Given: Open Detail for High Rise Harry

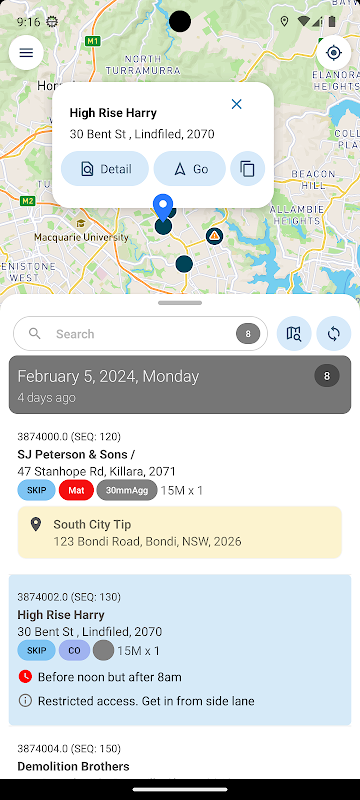Looking at the screenshot, I should [x=105, y=169].
